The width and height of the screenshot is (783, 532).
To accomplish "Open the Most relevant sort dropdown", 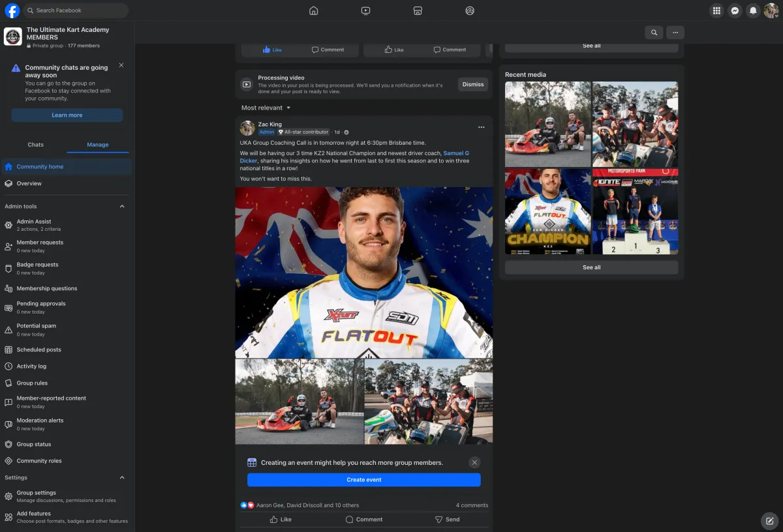I will point(266,108).
